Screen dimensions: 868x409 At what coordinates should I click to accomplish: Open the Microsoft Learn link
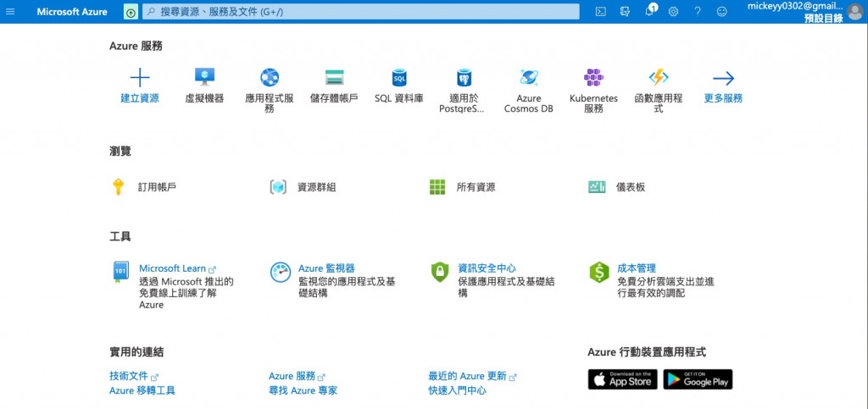click(177, 268)
